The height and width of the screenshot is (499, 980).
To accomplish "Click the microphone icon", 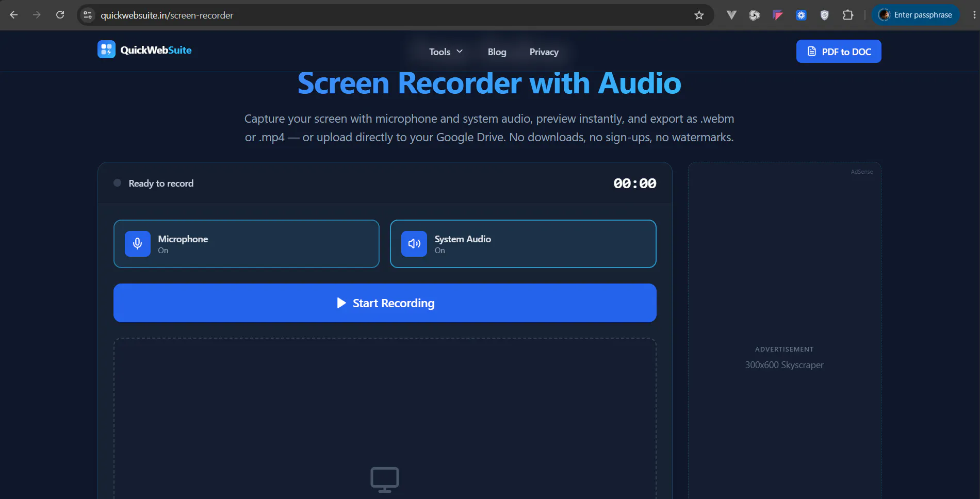I will [138, 244].
